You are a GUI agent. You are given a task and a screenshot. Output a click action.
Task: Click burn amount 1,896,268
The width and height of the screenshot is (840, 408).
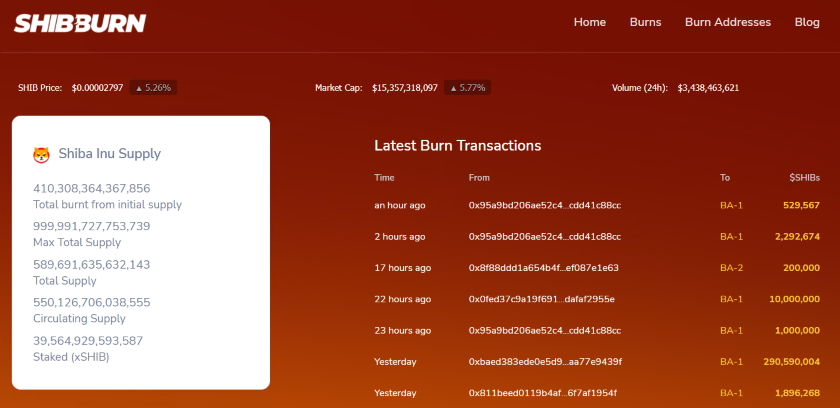pyautogui.click(x=797, y=393)
